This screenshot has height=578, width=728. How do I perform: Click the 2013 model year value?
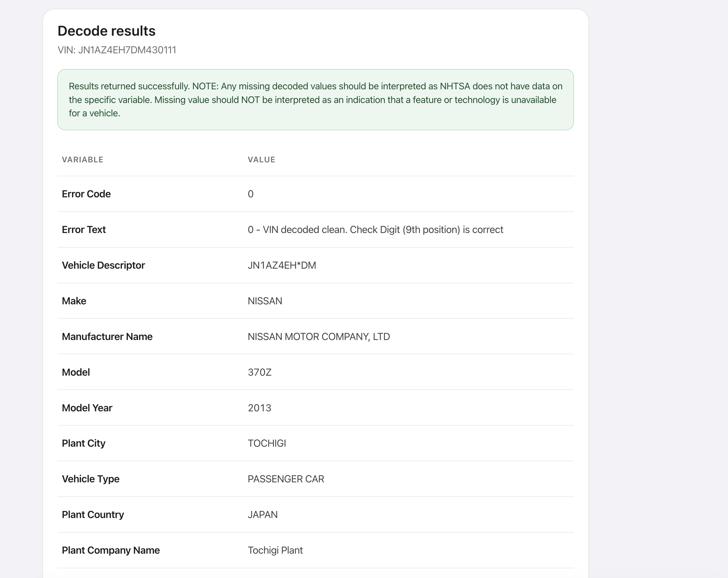260,408
